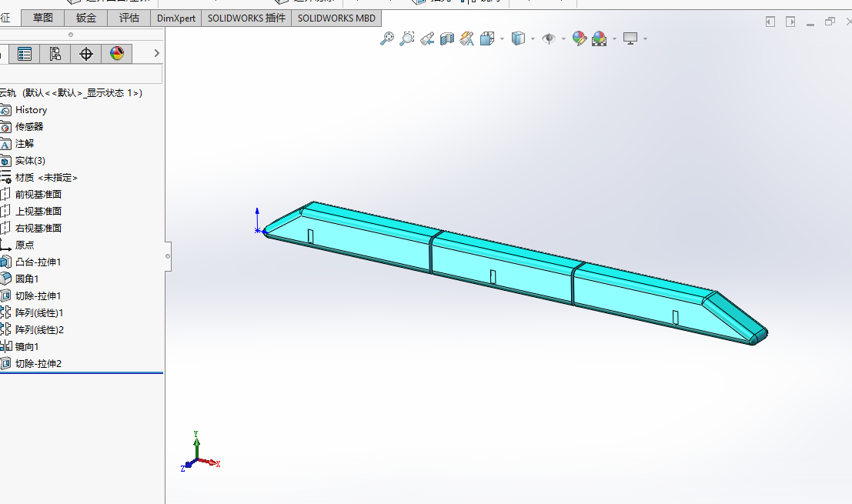The height and width of the screenshot is (504, 852).
Task: Collapse the feature tree panel side handle
Action: pyautogui.click(x=168, y=256)
